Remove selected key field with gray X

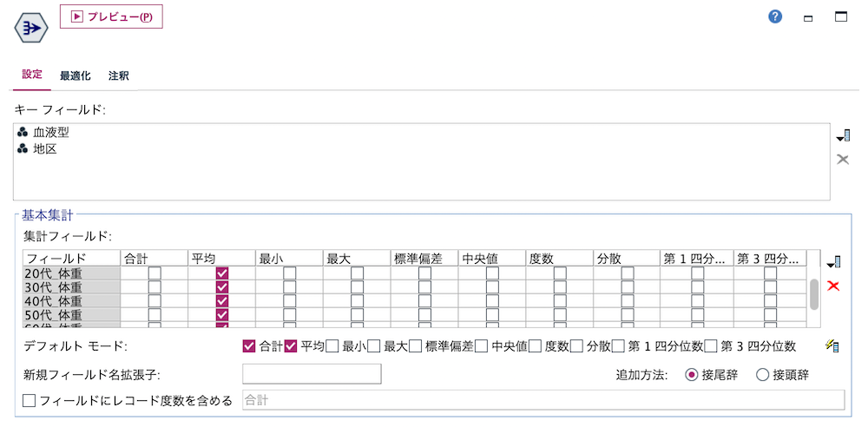(843, 160)
